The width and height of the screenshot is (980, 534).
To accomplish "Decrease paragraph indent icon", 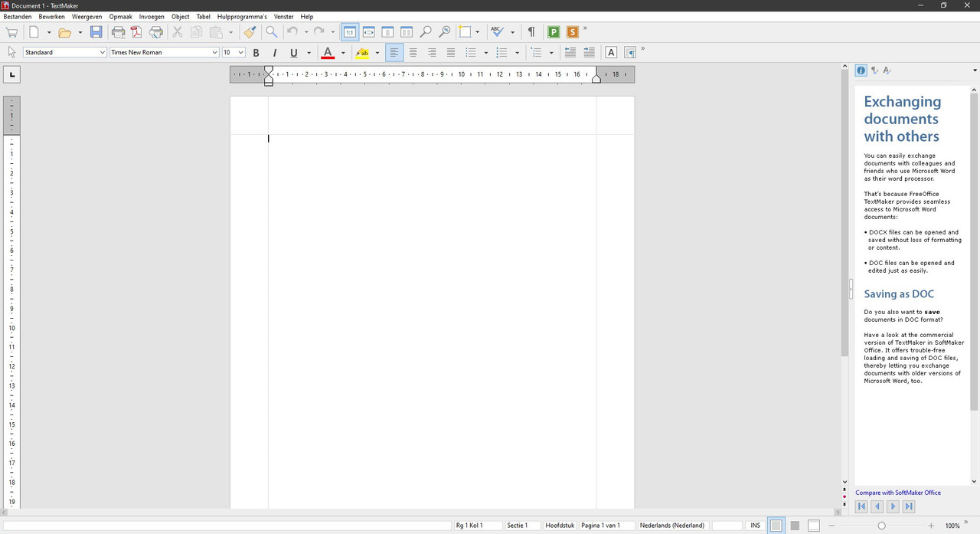I will 570,53.
